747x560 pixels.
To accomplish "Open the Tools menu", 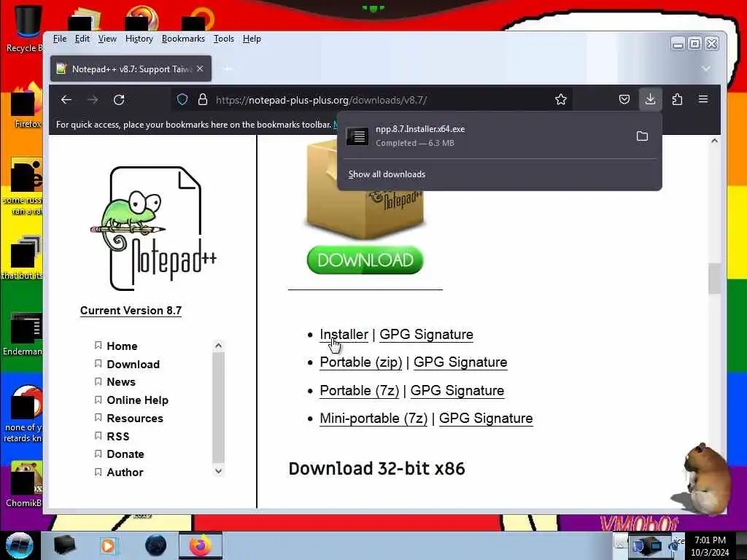I will point(223,39).
